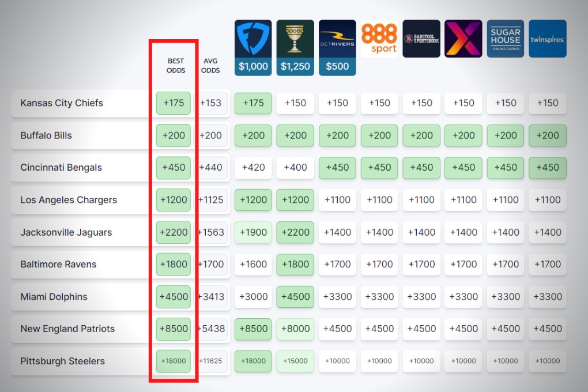Click the $500 bonus under BetRivers
This screenshot has height=392, width=588.
337,66
